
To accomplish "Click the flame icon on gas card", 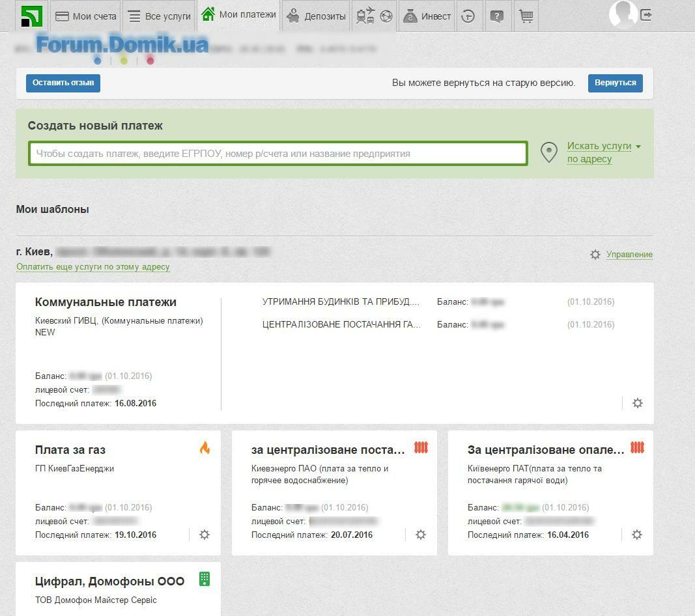I will [x=205, y=448].
